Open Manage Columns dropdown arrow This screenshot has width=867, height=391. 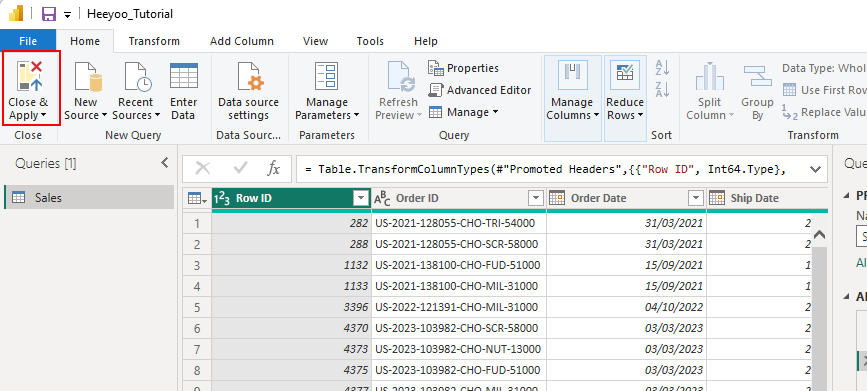coord(596,116)
